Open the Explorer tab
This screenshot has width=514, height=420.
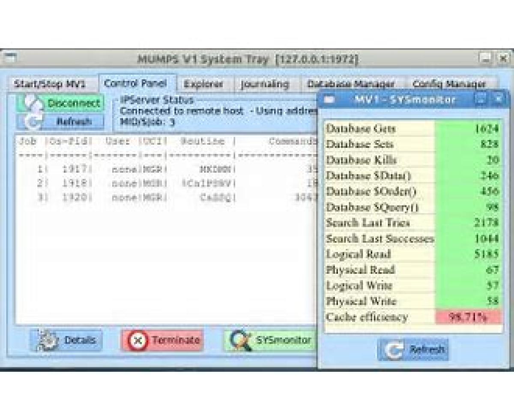pos(203,84)
